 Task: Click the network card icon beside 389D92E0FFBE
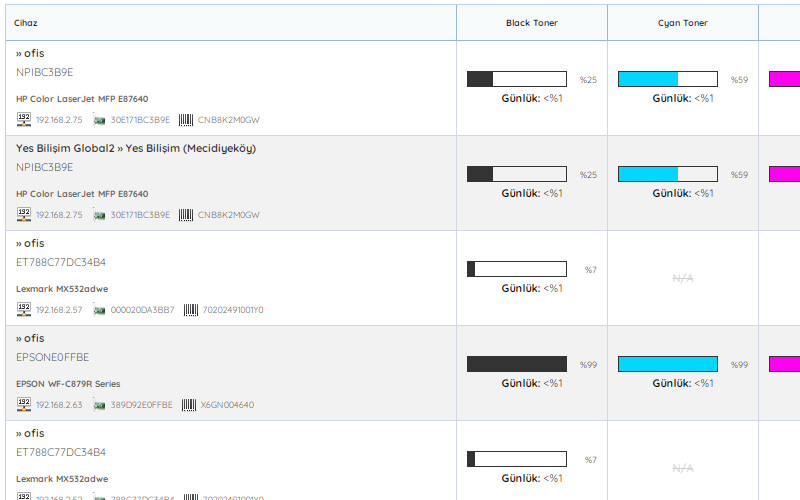(99, 405)
